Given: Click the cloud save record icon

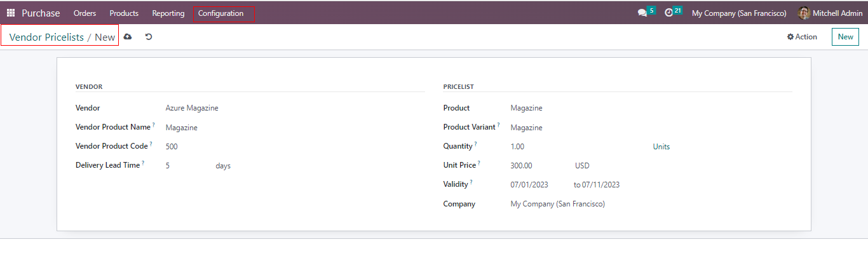Looking at the screenshot, I should [128, 37].
